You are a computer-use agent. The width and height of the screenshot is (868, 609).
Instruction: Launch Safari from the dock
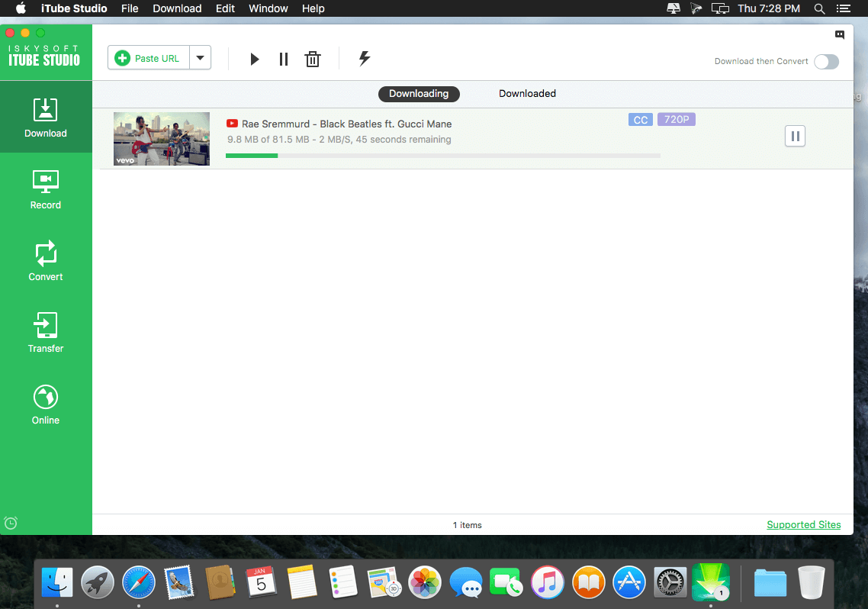click(x=138, y=582)
